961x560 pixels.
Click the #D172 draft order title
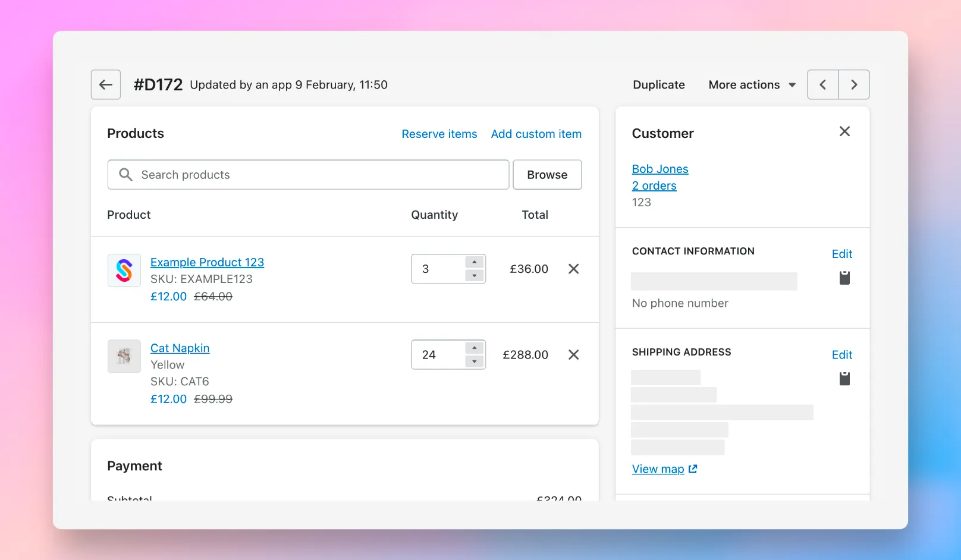point(158,84)
